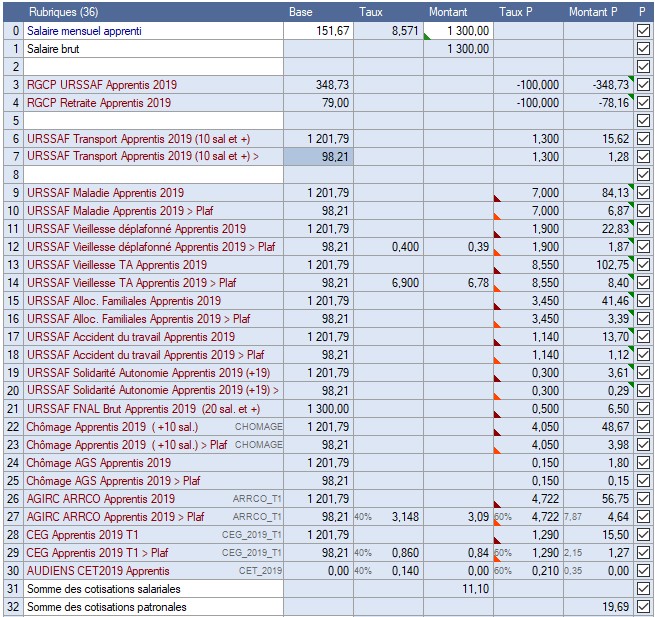Click Montant cell 1 300,00 of Salaire brut
This screenshot has height=617, width=655.
(x=458, y=49)
